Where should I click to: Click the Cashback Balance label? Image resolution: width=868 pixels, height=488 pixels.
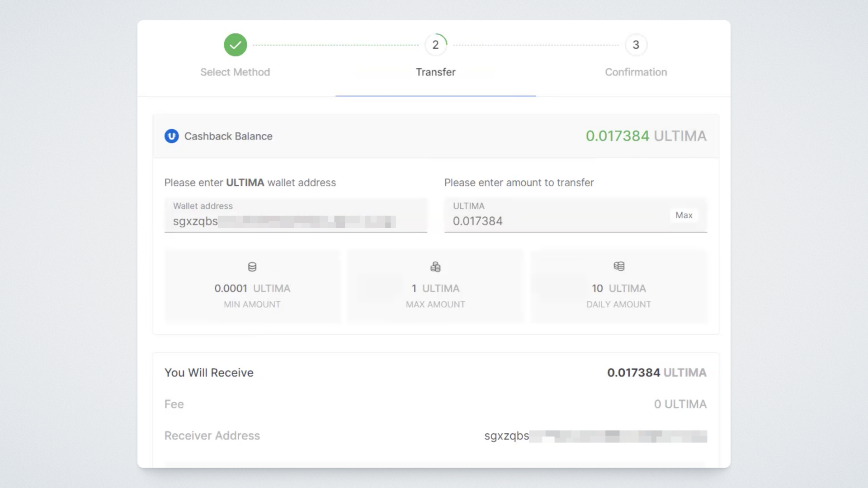[x=228, y=136]
